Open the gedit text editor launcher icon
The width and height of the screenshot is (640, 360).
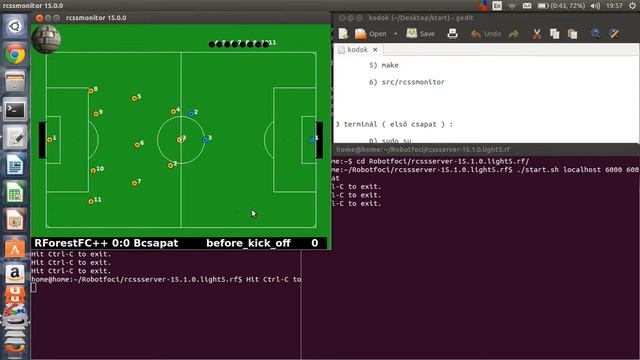pyautogui.click(x=15, y=138)
